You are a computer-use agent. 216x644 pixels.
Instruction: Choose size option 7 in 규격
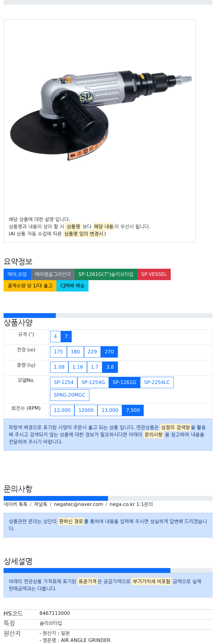66,337
